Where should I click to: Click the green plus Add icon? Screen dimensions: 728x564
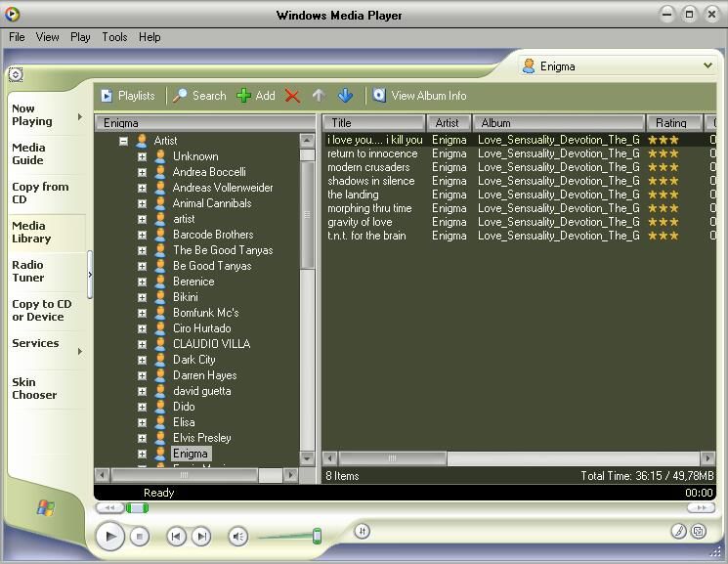click(x=244, y=96)
